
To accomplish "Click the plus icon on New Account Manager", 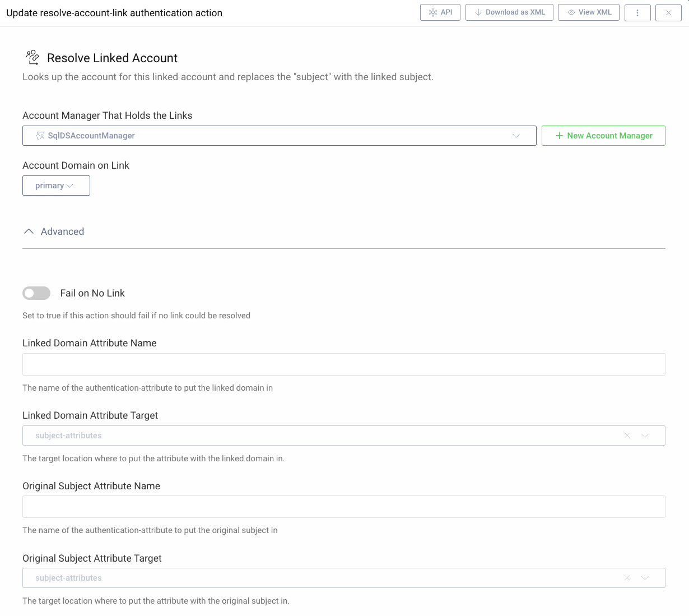I will point(558,135).
